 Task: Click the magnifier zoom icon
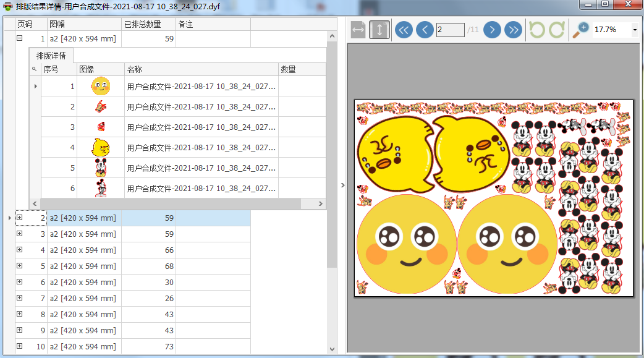coord(580,30)
